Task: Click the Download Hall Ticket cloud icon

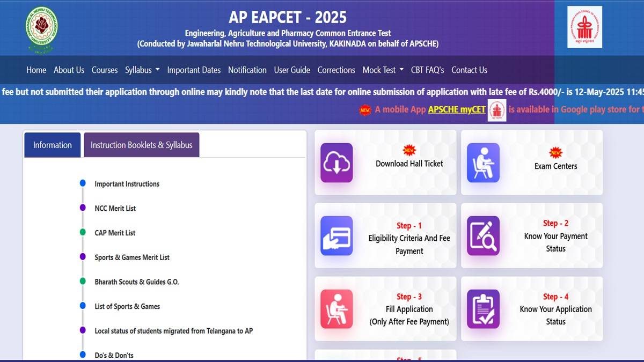Action: 336,162
